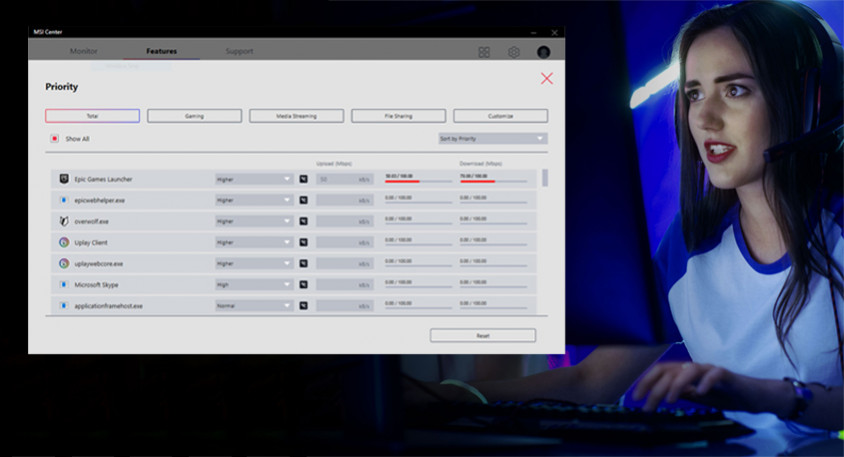
Task: Click the 'Uplay Client' row label
Action: tap(91, 243)
